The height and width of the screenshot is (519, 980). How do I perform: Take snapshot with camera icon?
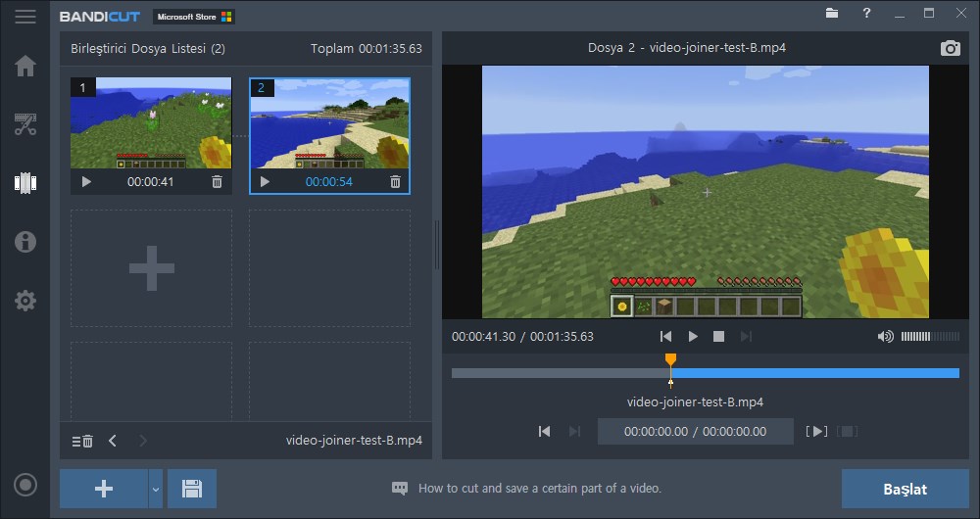click(x=950, y=48)
